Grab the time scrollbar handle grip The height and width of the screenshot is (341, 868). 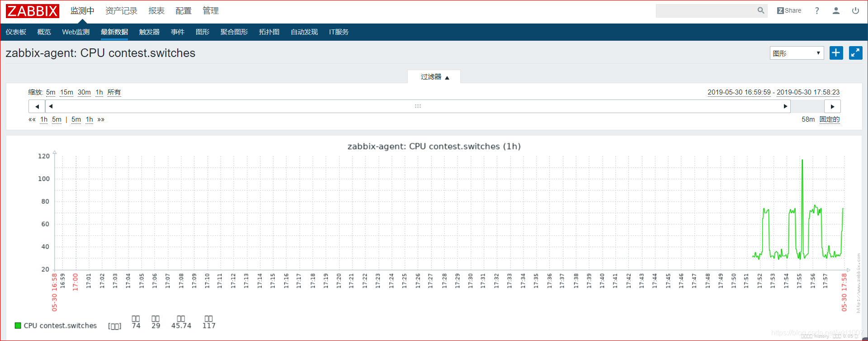[418, 106]
